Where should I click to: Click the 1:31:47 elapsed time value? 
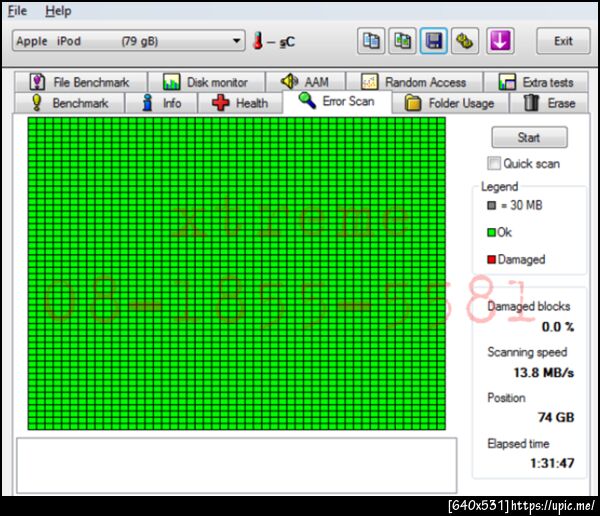click(552, 463)
